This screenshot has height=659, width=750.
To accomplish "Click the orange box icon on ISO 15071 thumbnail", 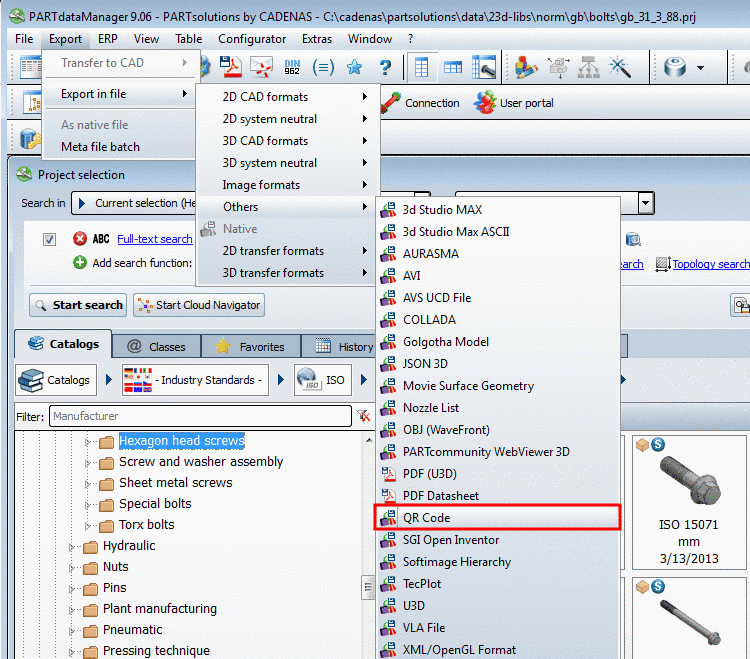I will [x=642, y=445].
